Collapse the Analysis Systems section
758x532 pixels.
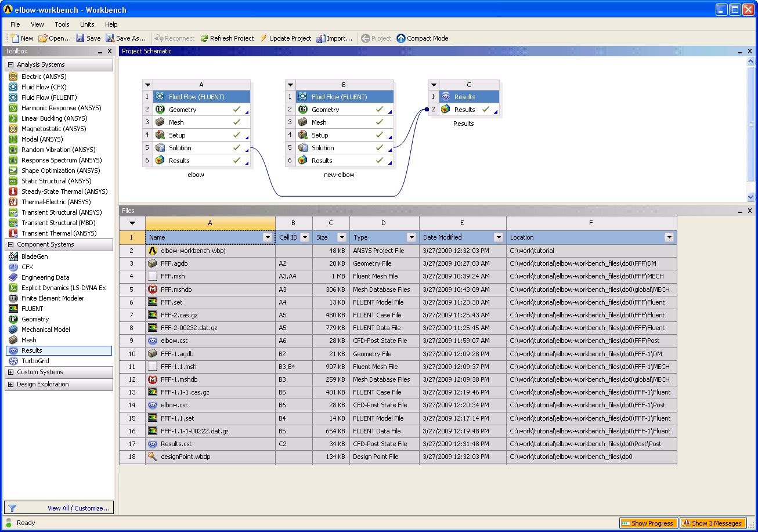11,64
